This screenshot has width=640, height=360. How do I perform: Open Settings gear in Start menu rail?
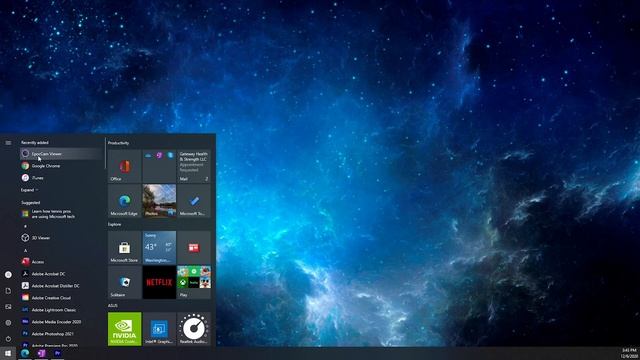pos(8,322)
